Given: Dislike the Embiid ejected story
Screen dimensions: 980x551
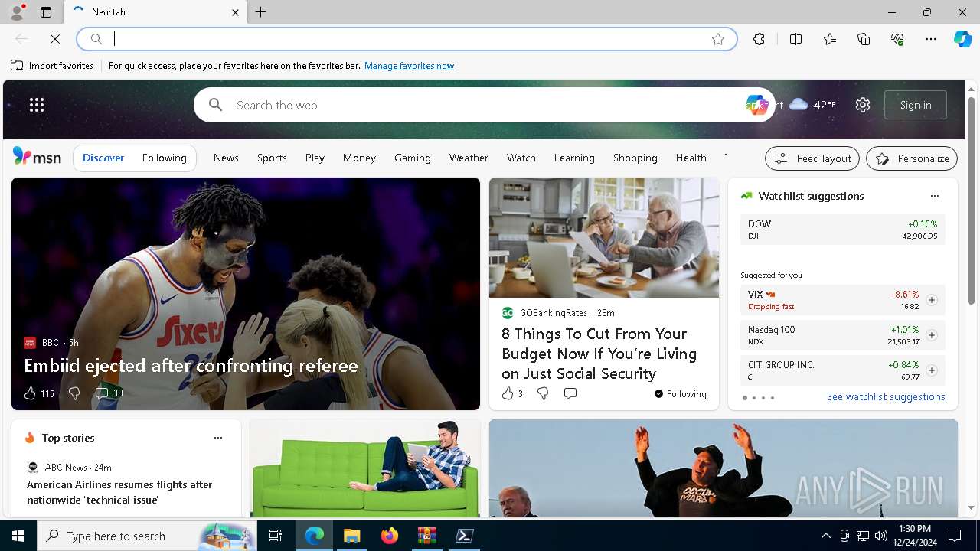Looking at the screenshot, I should point(74,393).
